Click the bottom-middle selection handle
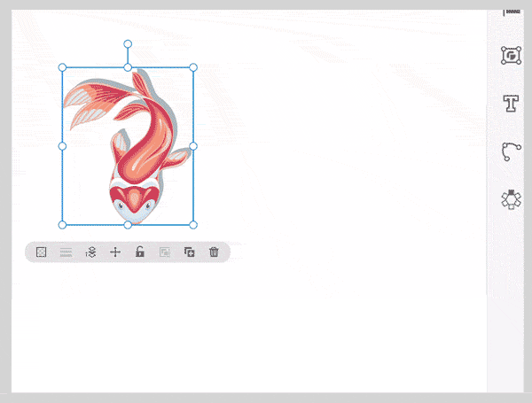The height and width of the screenshot is (403, 532). pos(128,225)
